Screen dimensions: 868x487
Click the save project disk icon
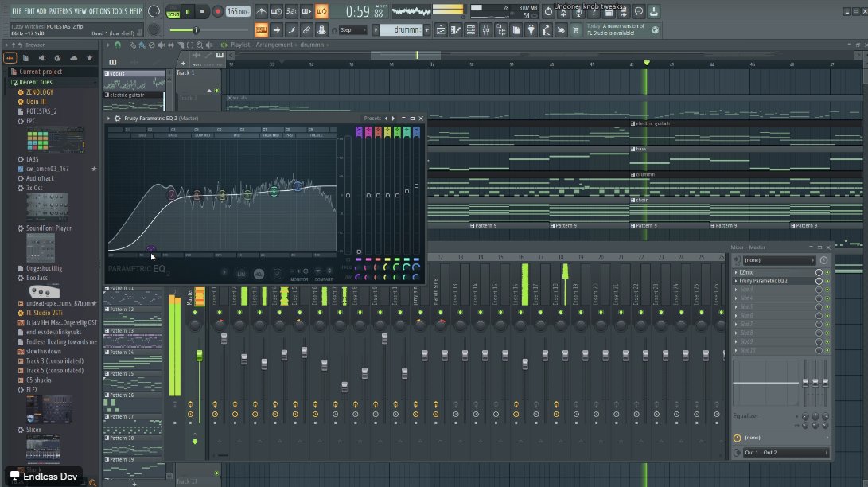609,11
